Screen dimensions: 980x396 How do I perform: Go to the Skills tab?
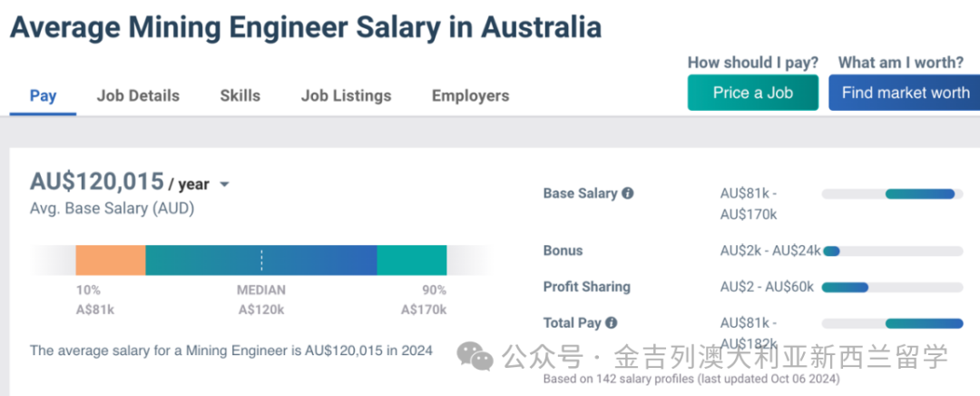(x=240, y=95)
